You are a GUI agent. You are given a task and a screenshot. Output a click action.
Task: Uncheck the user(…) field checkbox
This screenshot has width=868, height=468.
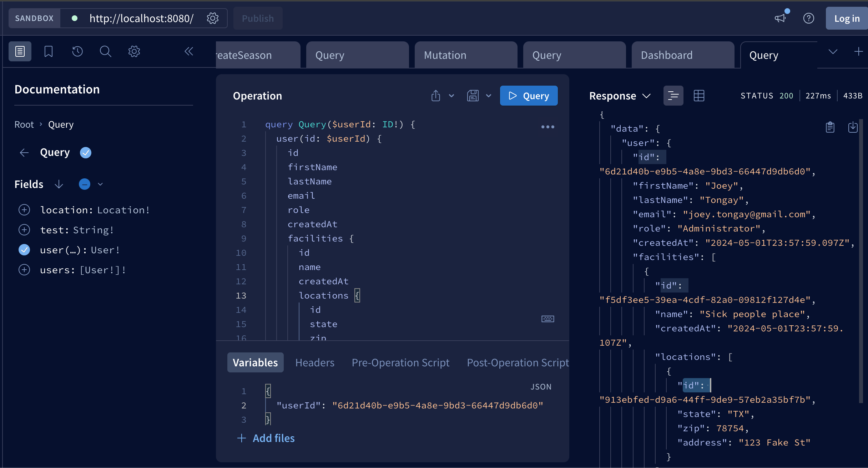click(24, 250)
